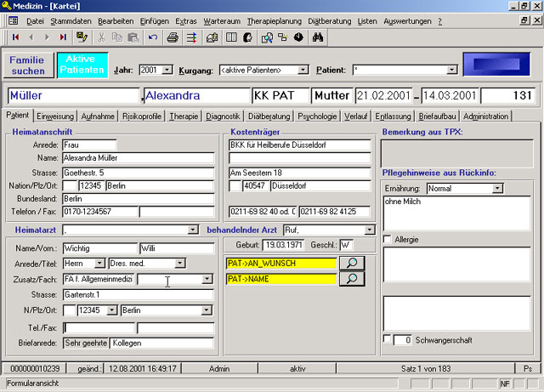The height and width of the screenshot is (392, 544).
Task: Click the Aktive Patienten button
Action: 82,65
